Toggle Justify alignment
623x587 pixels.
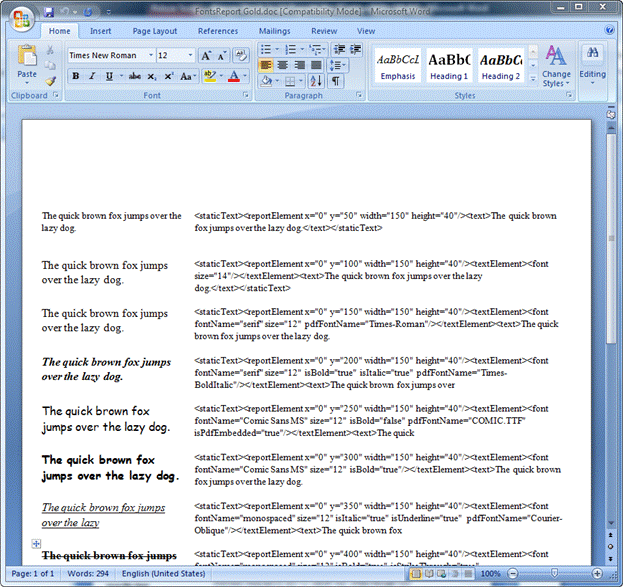click(x=316, y=65)
